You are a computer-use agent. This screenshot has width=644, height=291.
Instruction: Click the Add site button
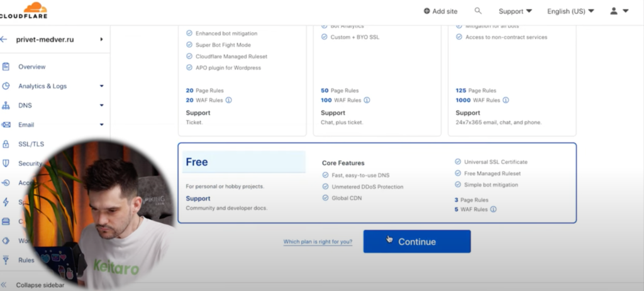click(x=440, y=11)
